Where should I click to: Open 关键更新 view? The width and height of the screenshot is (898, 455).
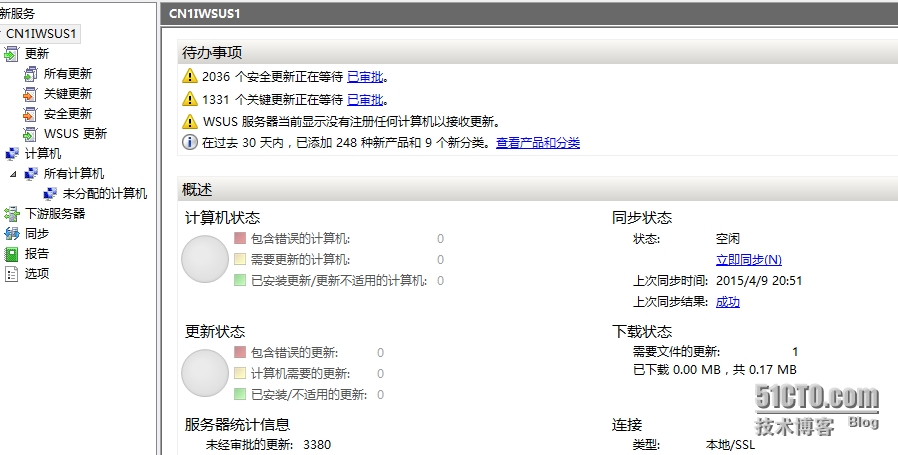pos(68,94)
